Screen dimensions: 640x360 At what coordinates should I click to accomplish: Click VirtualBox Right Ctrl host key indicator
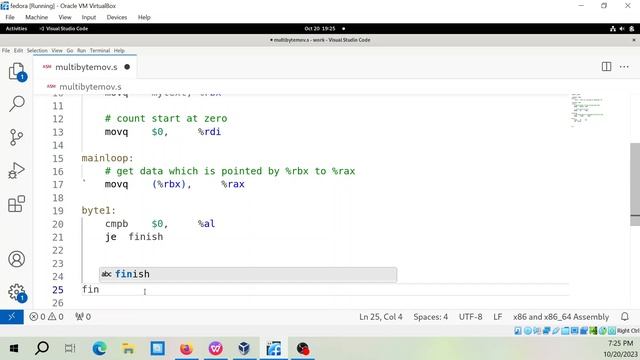coord(628,331)
